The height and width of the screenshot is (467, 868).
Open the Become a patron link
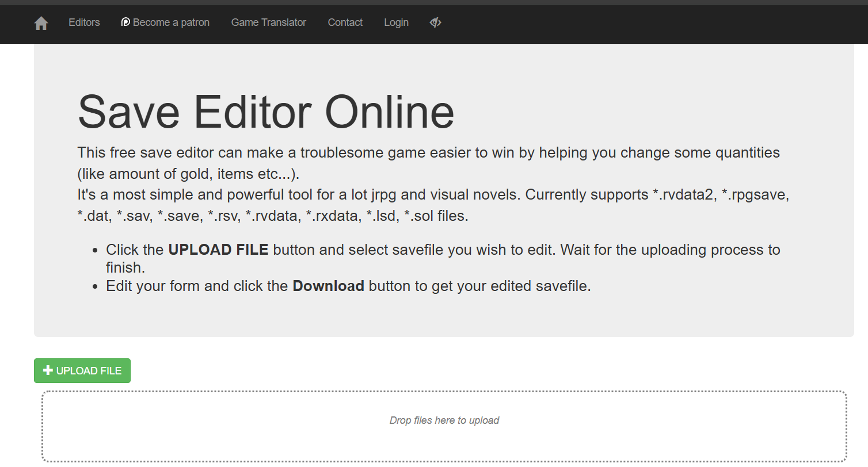[x=166, y=22]
